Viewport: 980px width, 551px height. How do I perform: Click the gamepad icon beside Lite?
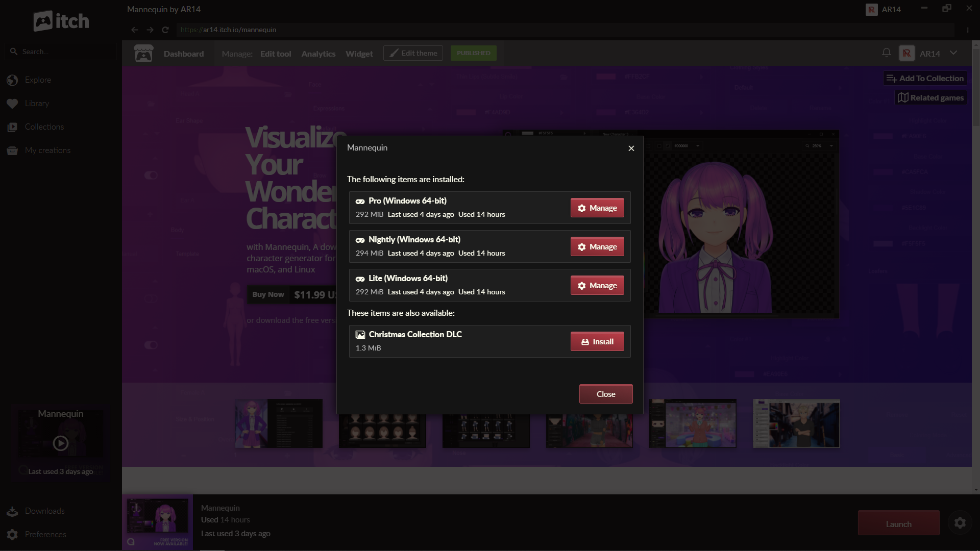point(360,279)
